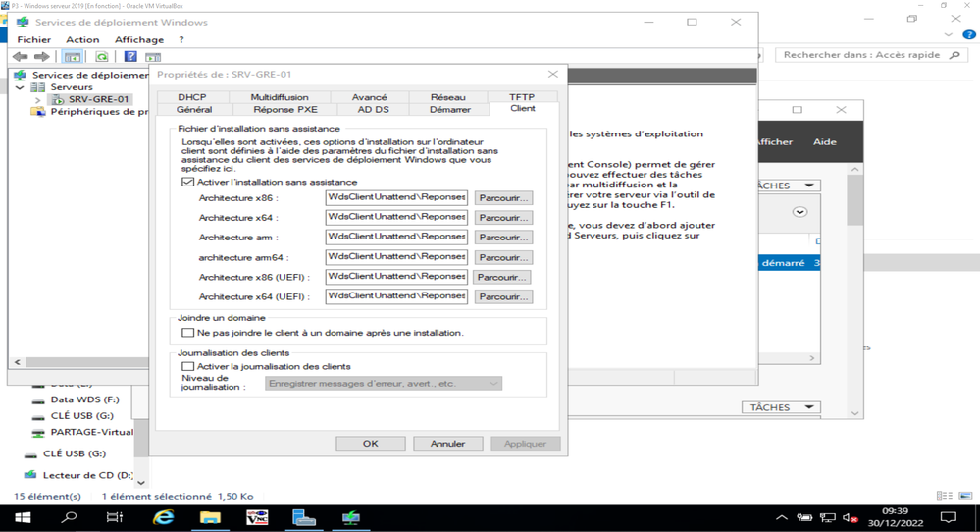
Task: Enable Activer la journalisation des clients
Action: point(187,366)
